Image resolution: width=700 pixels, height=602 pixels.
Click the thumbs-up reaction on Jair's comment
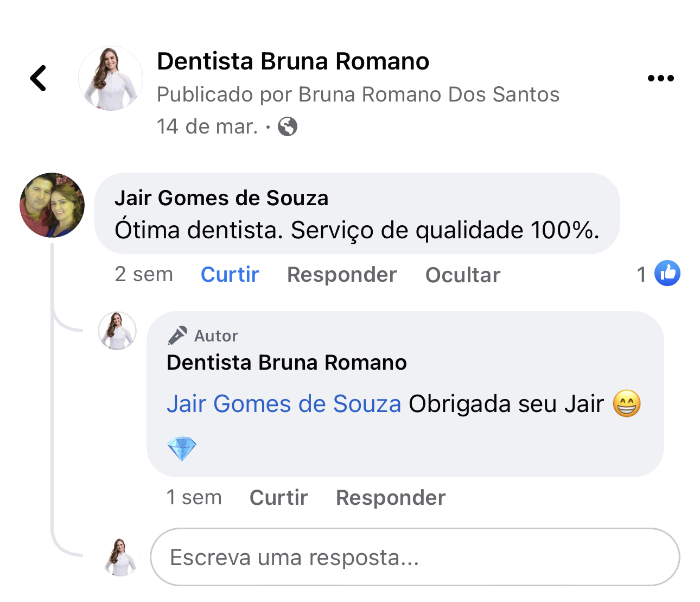(x=668, y=273)
